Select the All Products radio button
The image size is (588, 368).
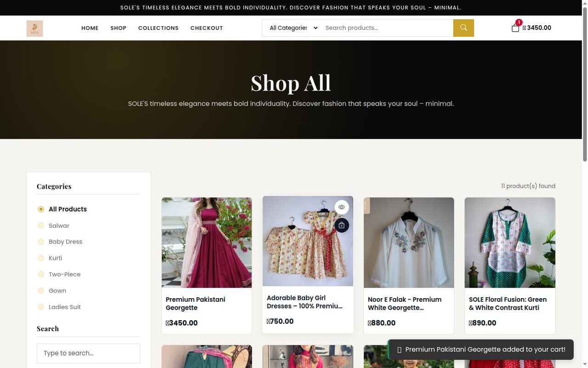pyautogui.click(x=41, y=209)
